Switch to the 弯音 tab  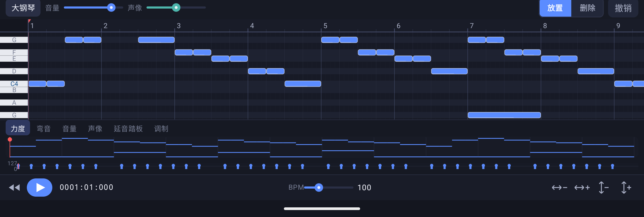click(x=44, y=129)
